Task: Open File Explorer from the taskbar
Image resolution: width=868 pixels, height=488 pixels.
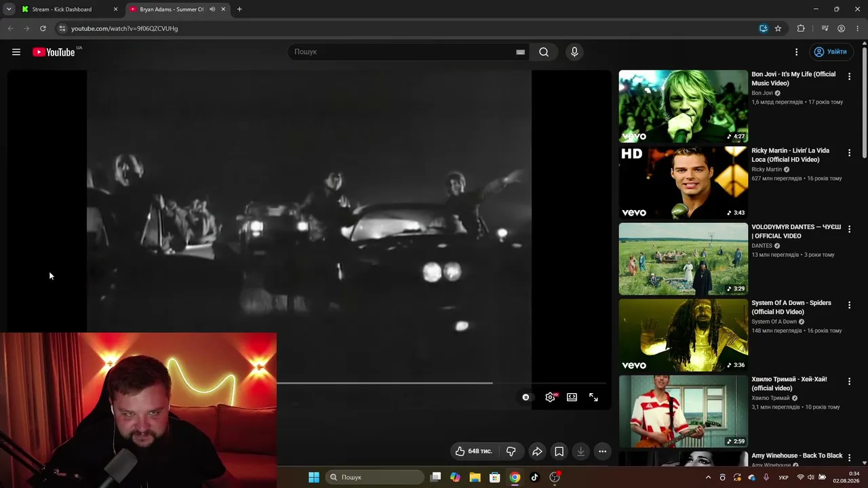Action: click(x=475, y=477)
